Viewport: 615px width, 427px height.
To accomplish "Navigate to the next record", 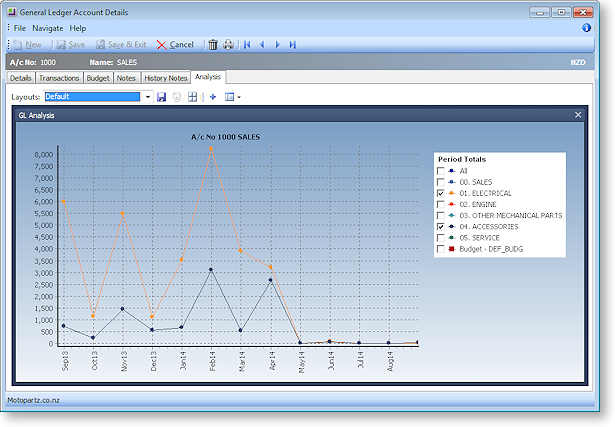I will point(277,45).
